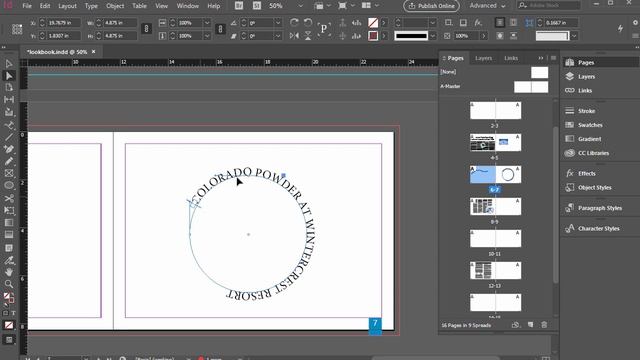
Task: Click the Publish Online button
Action: click(431, 6)
